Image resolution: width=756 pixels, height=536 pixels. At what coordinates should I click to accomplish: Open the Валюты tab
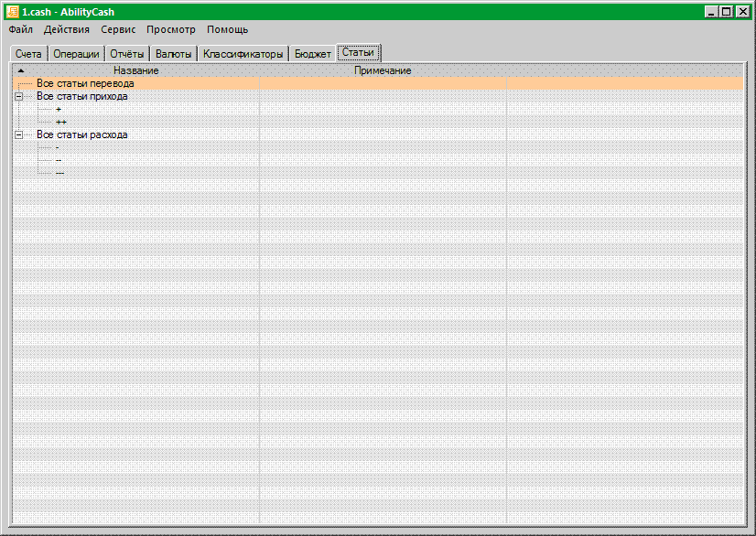click(174, 54)
